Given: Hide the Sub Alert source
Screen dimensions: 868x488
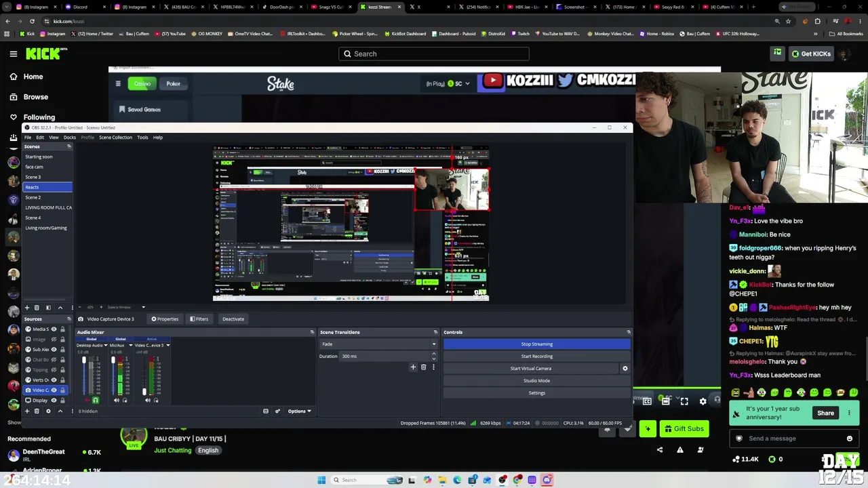Looking at the screenshot, I should (54, 350).
